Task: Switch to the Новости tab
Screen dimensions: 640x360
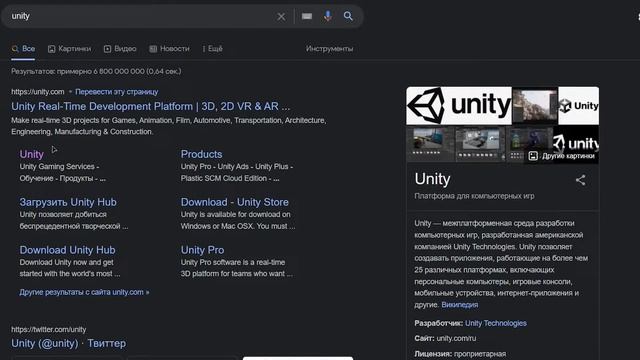Action: [x=169, y=49]
